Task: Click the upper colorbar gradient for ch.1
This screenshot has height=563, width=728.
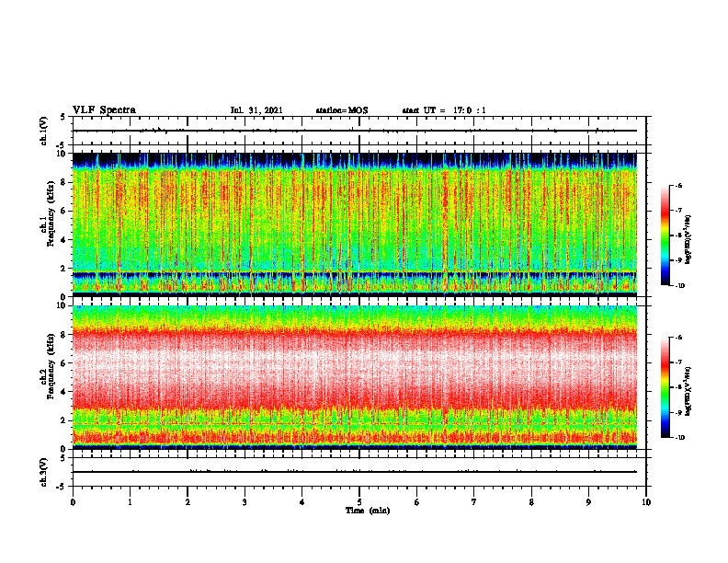Action: 665,236
